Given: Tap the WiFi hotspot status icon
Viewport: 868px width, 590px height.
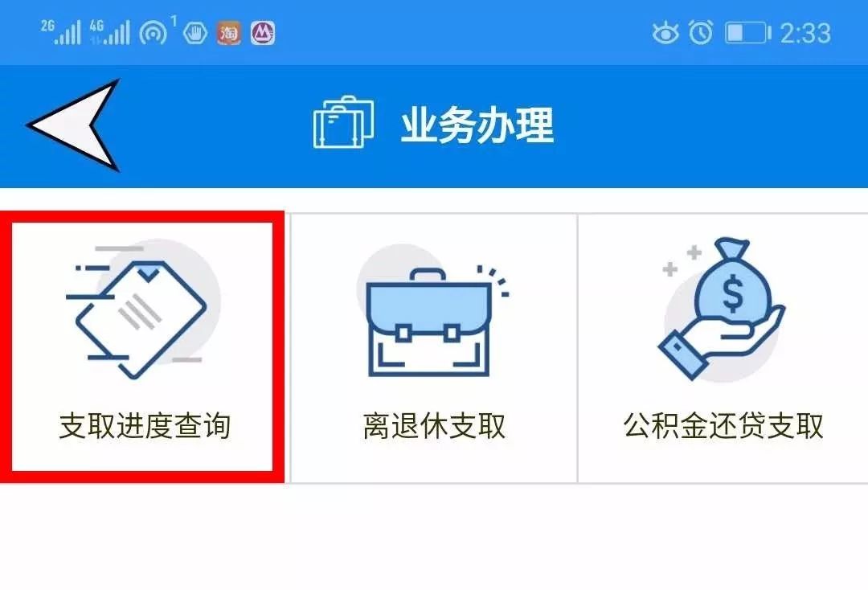Looking at the screenshot, I should pyautogui.click(x=158, y=31).
